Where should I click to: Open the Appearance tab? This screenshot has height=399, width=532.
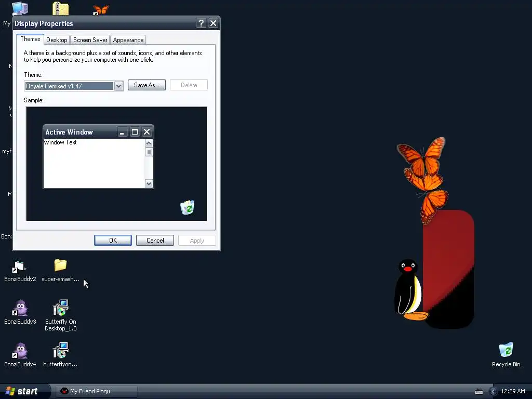pos(128,39)
